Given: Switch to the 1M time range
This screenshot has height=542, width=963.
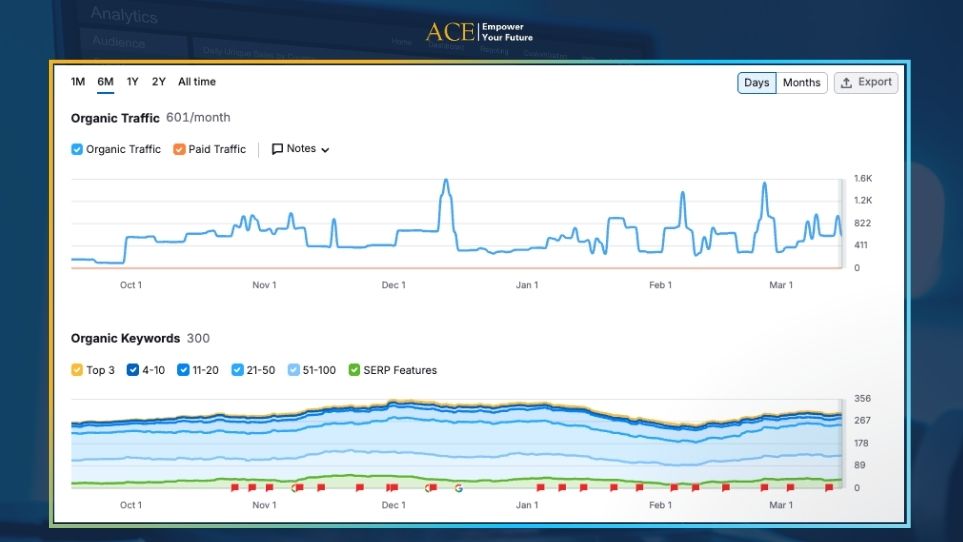Looking at the screenshot, I should click(x=78, y=82).
